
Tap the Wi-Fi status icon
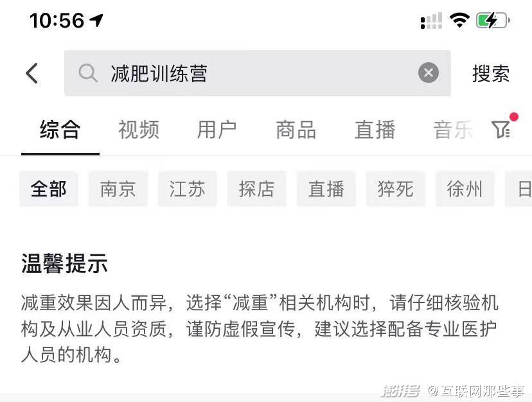(459, 21)
